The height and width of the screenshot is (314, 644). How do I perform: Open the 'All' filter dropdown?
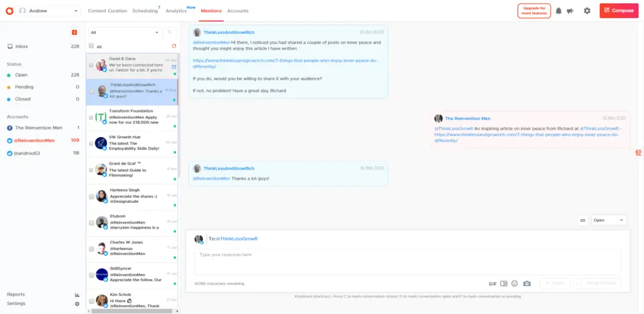pyautogui.click(x=124, y=32)
